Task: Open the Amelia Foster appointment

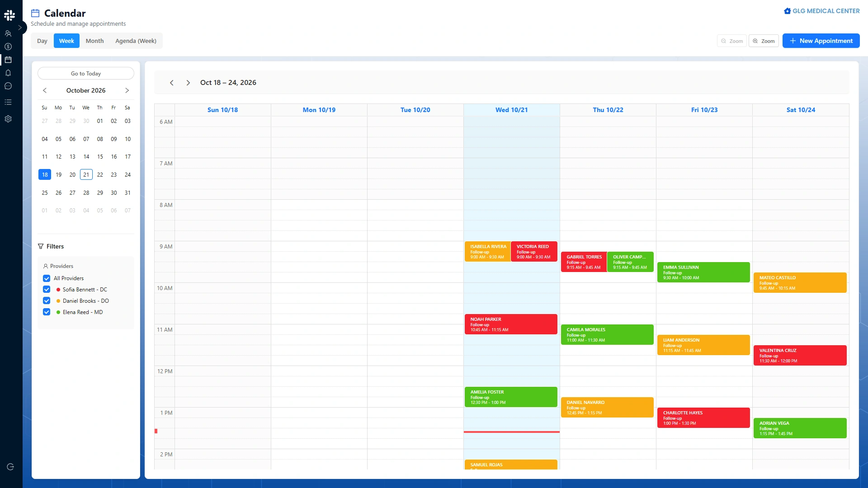Action: (x=511, y=397)
